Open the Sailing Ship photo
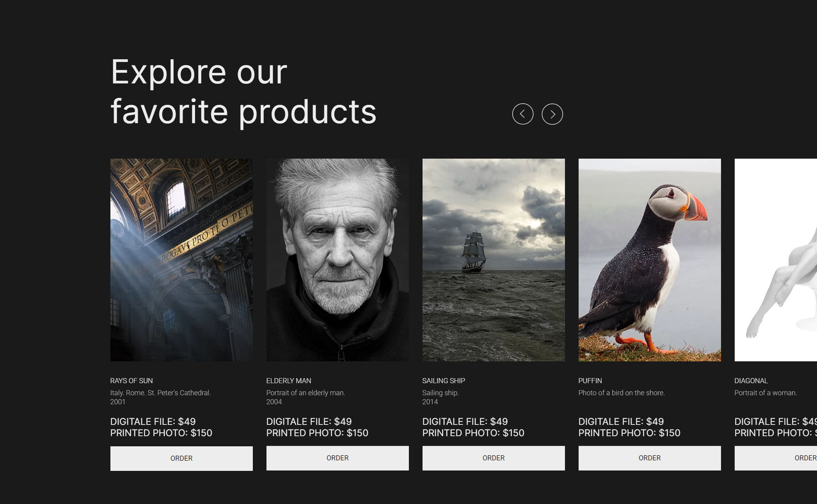This screenshot has height=504, width=817. click(x=494, y=260)
